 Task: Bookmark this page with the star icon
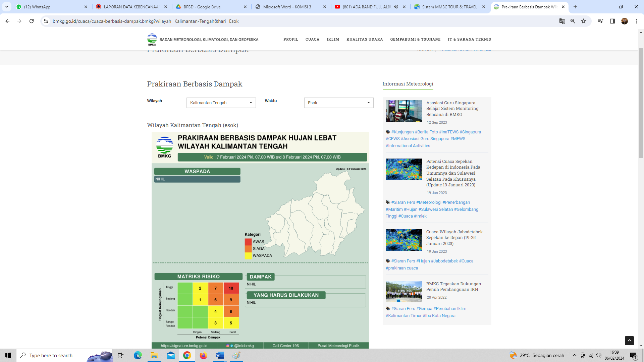tap(584, 21)
